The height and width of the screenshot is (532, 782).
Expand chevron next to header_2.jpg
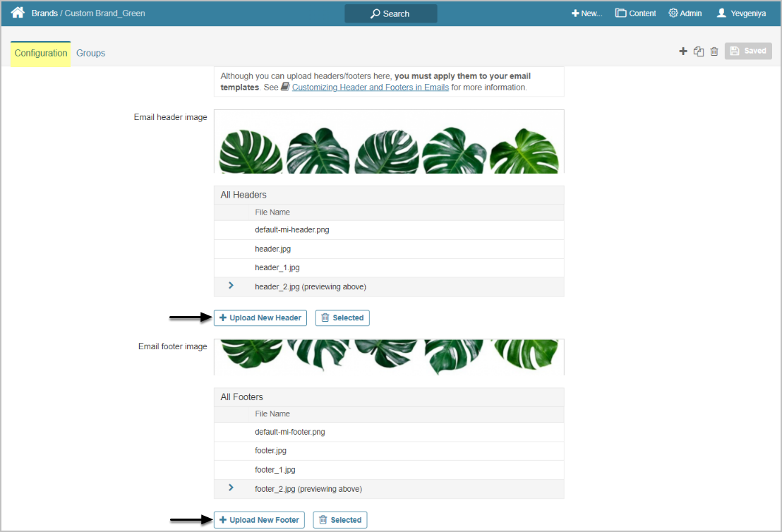point(231,286)
